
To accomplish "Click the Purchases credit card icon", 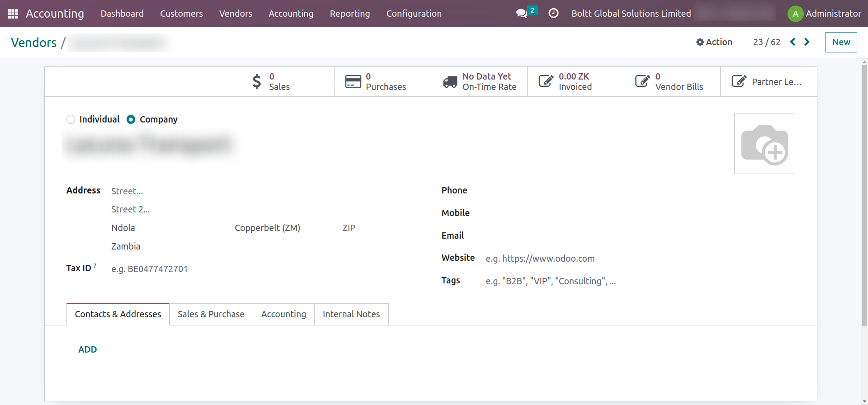I will click(x=353, y=81).
